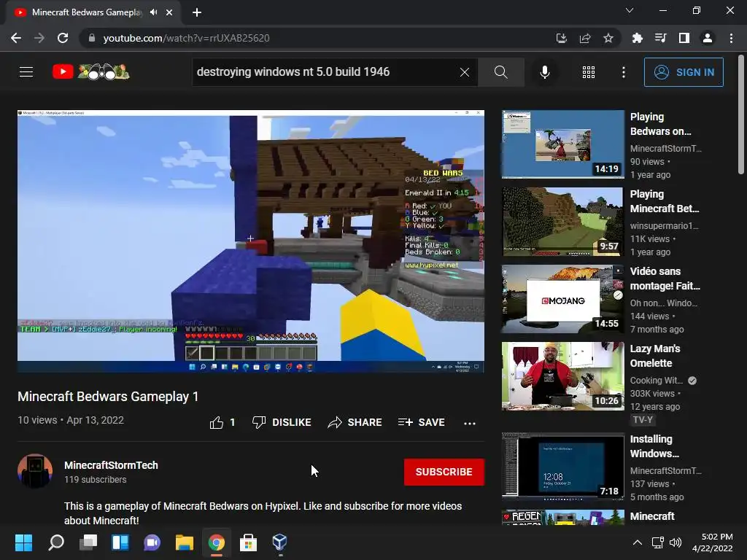The width and height of the screenshot is (747, 560).
Task: Open clock showing 5:02 PM
Action: (x=712, y=542)
